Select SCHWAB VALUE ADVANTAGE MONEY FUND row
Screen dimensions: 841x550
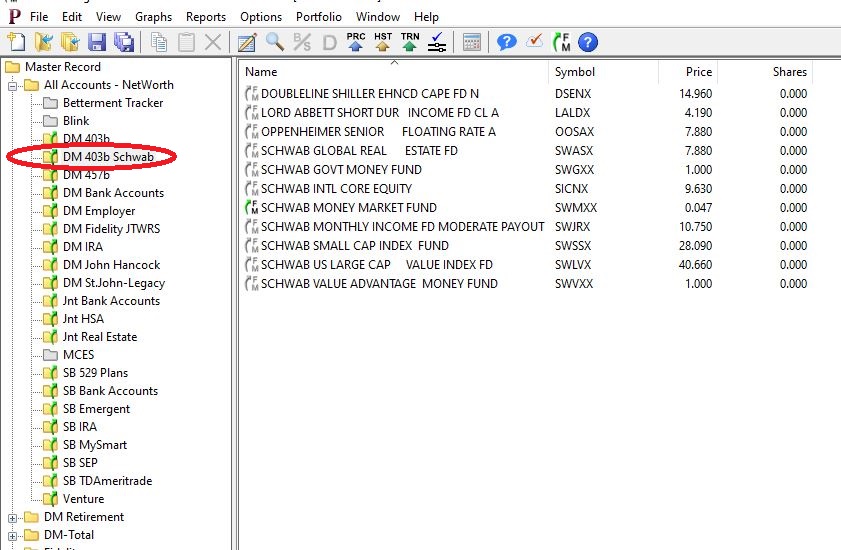(x=526, y=284)
